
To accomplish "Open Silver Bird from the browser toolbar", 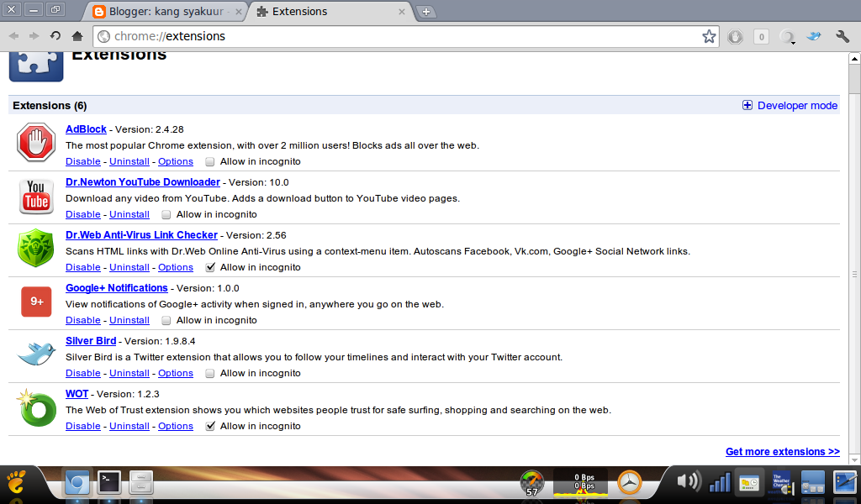I will coord(814,36).
